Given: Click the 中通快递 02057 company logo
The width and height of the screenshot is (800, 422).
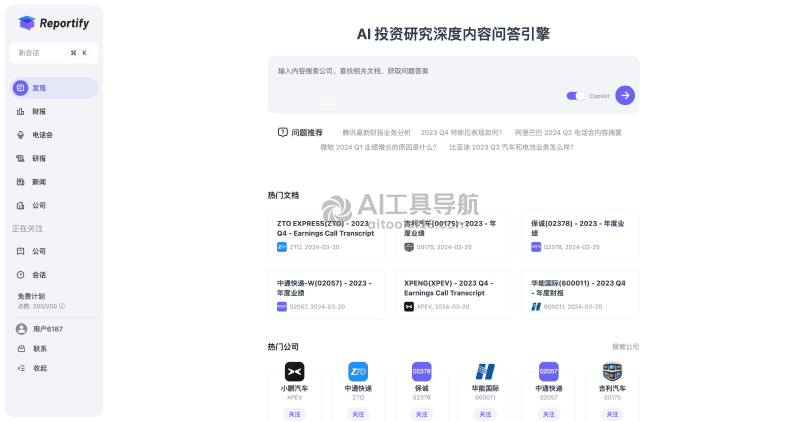Looking at the screenshot, I should click(548, 371).
